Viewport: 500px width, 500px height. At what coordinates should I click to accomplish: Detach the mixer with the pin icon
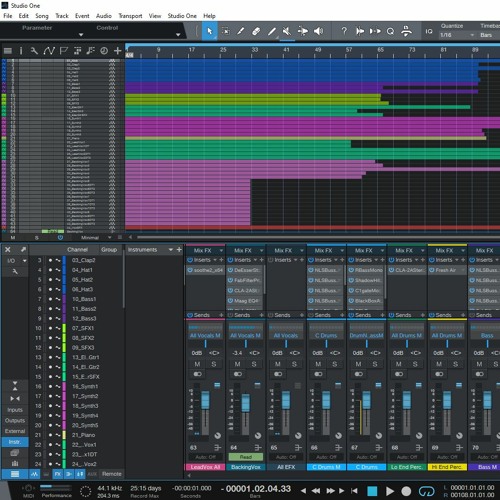click(x=23, y=250)
